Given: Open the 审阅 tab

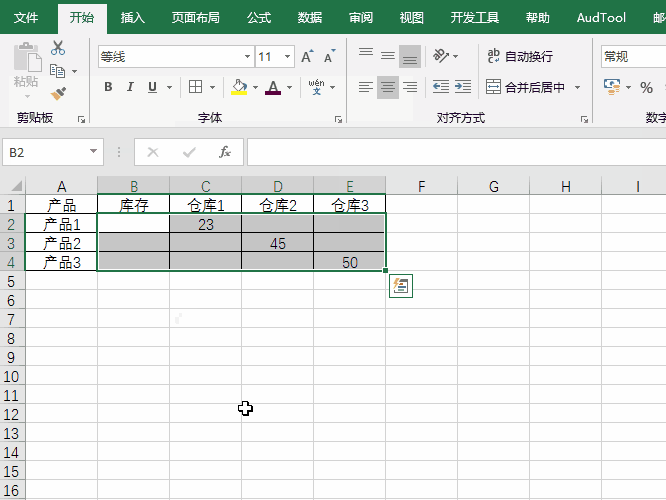Looking at the screenshot, I should (x=361, y=18).
